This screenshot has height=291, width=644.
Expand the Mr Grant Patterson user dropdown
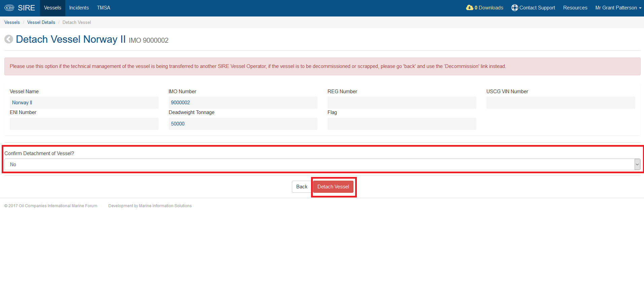point(618,8)
